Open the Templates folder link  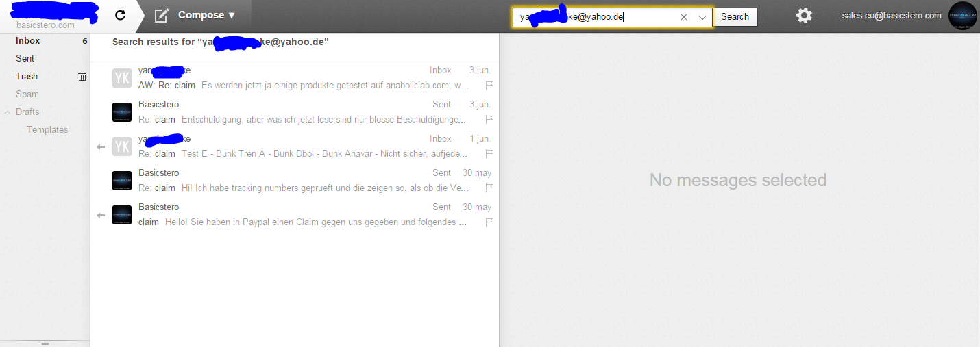(x=47, y=130)
